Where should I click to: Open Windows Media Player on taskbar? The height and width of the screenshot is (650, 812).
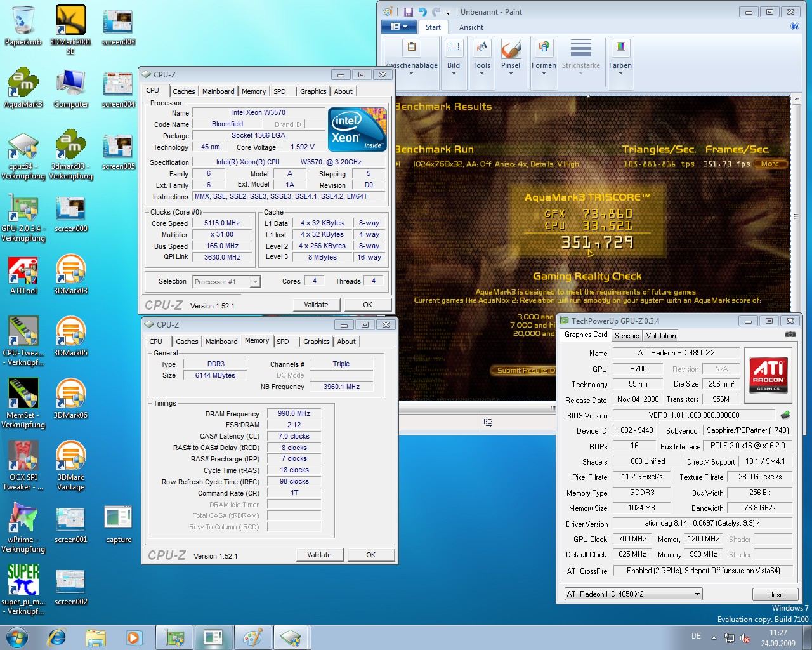pyautogui.click(x=133, y=637)
